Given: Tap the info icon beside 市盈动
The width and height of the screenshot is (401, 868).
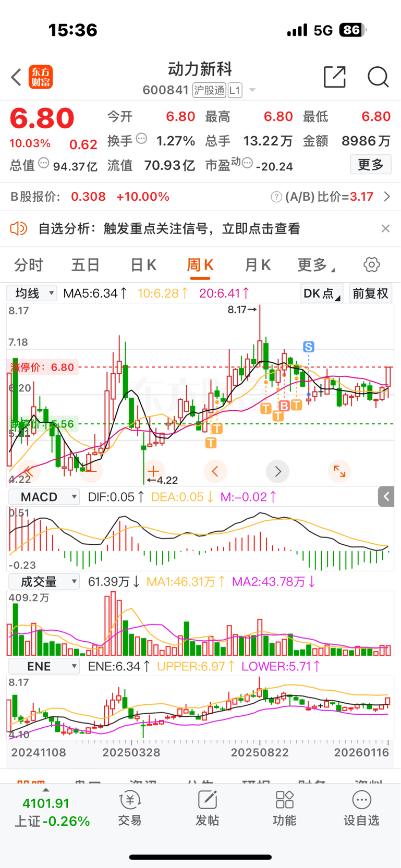Looking at the screenshot, I should click(x=248, y=163).
